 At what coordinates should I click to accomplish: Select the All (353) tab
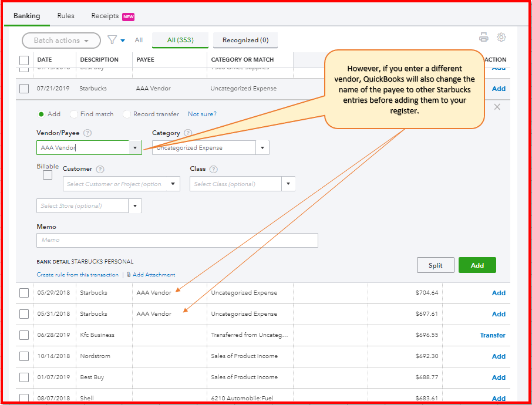[180, 40]
